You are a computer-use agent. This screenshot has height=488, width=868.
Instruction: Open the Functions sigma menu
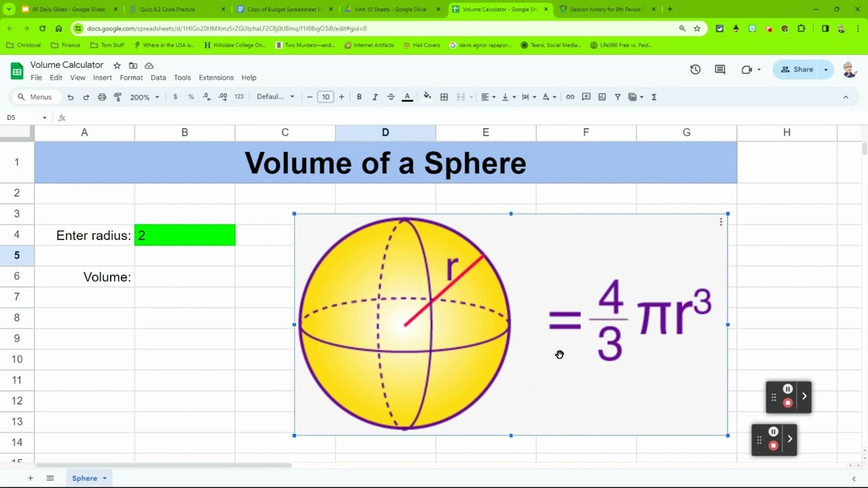pos(654,97)
